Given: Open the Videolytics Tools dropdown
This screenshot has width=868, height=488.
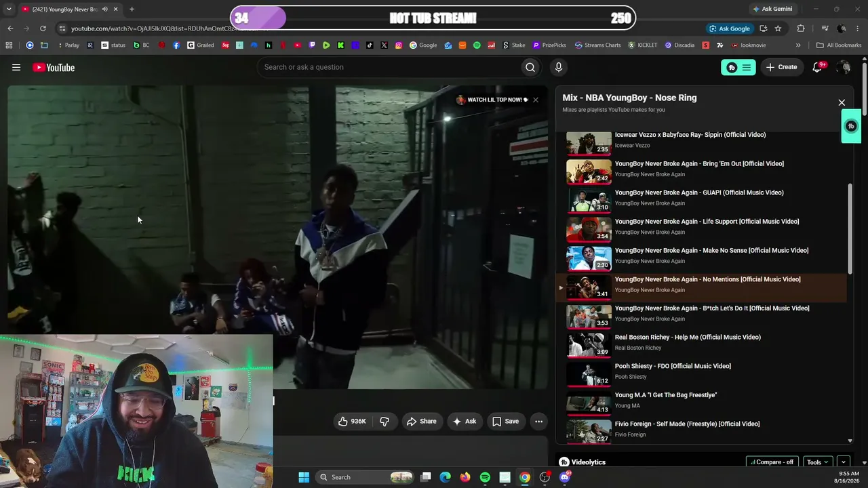Looking at the screenshot, I should [817, 462].
